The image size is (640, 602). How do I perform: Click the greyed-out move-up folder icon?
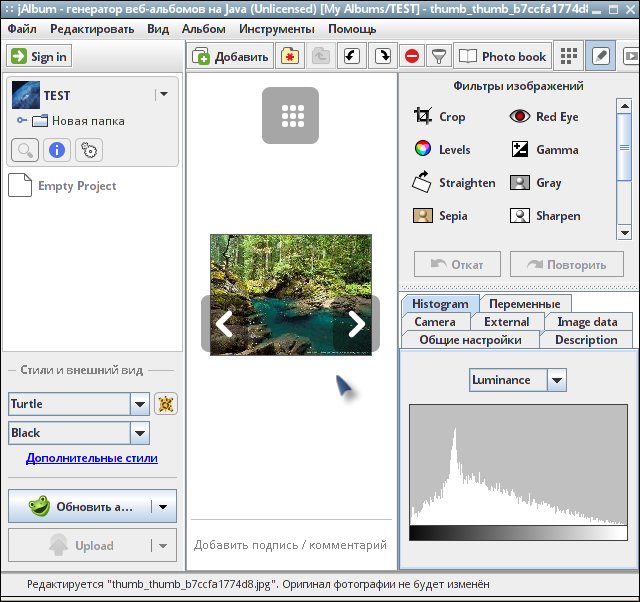[321, 56]
